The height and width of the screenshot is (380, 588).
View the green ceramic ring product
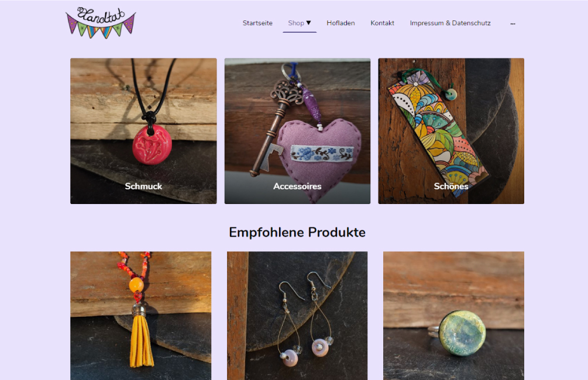454,316
